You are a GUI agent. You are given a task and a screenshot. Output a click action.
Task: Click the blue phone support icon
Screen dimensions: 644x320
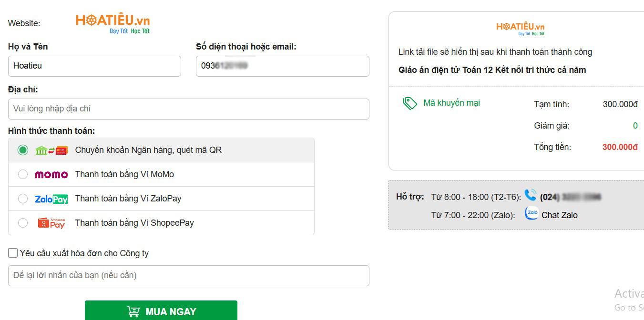[x=531, y=195]
